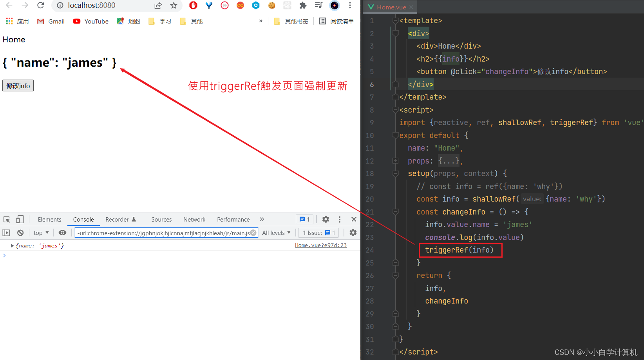Open the 应用 apps shortcut
The height and width of the screenshot is (360, 644).
click(x=17, y=21)
